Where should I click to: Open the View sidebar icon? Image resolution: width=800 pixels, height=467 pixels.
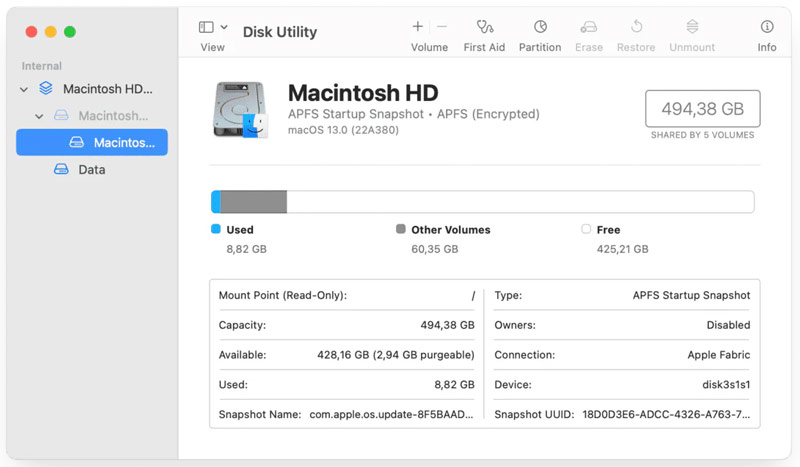pyautogui.click(x=206, y=27)
